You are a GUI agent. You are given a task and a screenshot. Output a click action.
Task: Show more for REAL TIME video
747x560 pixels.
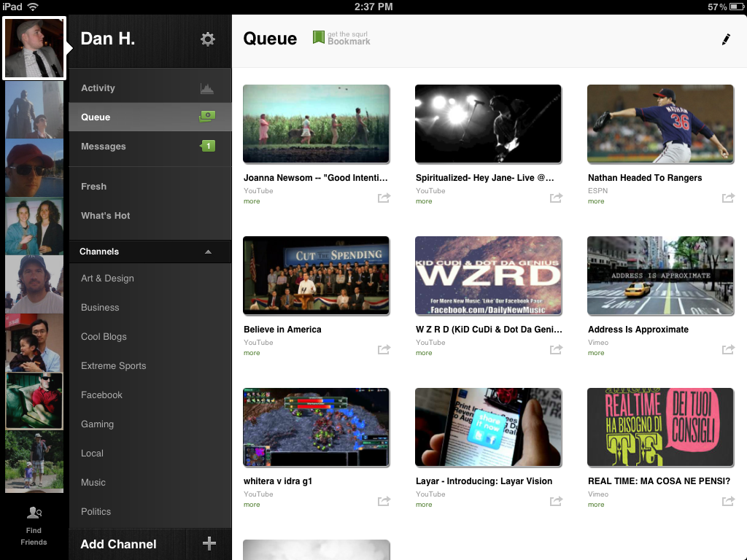595,505
